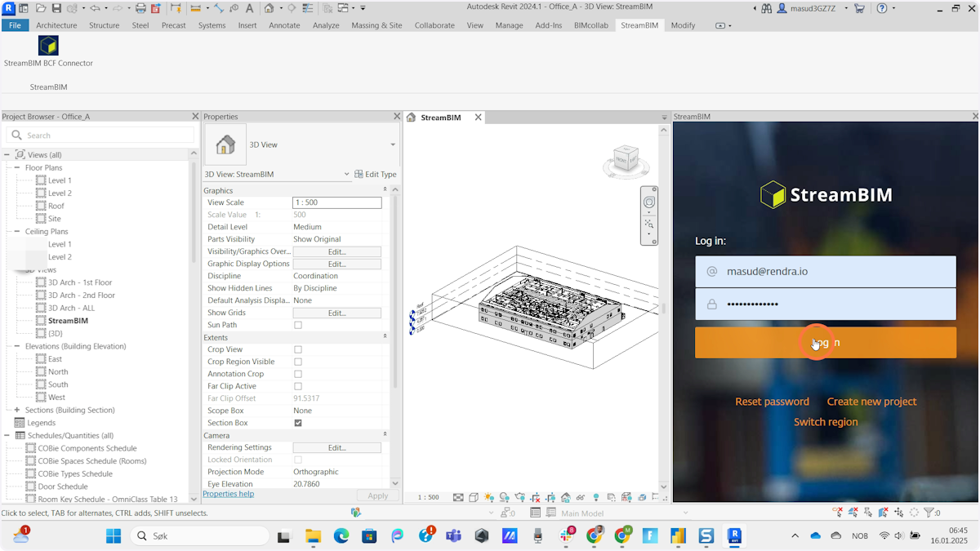This screenshot has height=551, width=980.
Task: Click the Project Browser search box
Action: click(x=101, y=136)
